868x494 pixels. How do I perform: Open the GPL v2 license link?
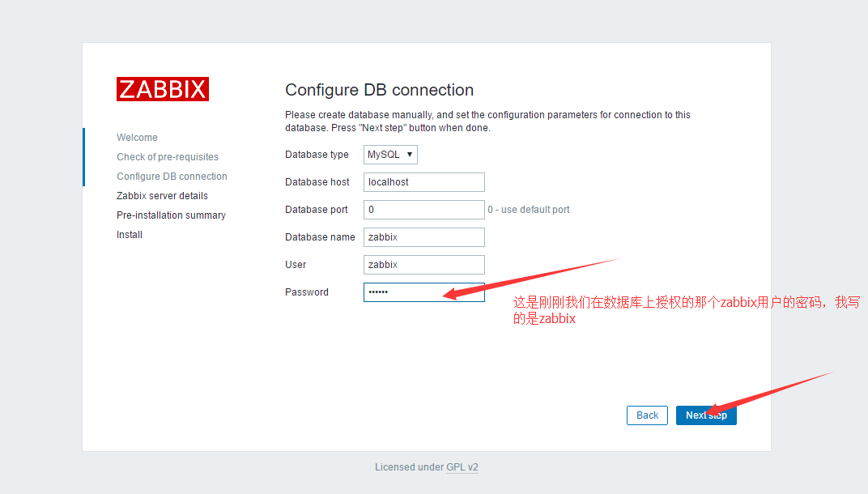click(x=462, y=466)
